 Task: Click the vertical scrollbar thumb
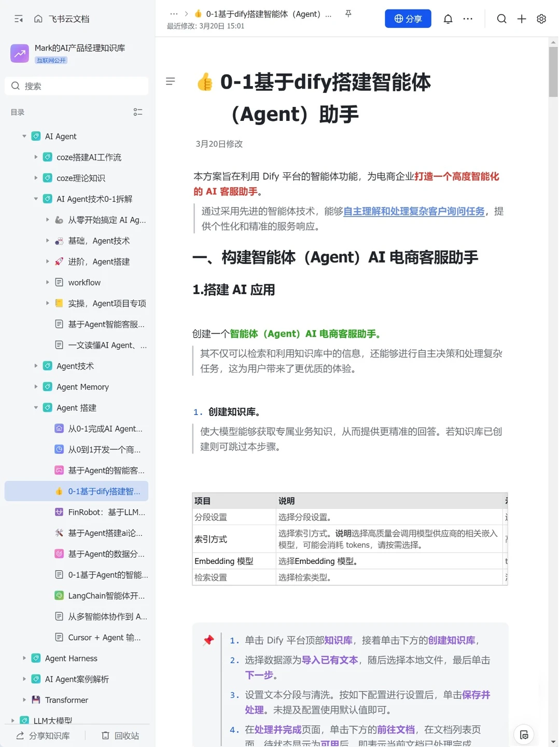[553, 72]
